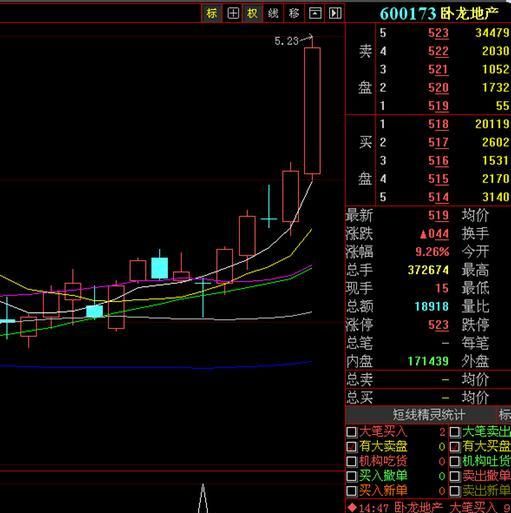Click sell volume 34479
Screen dimensions: 511x513
point(493,33)
